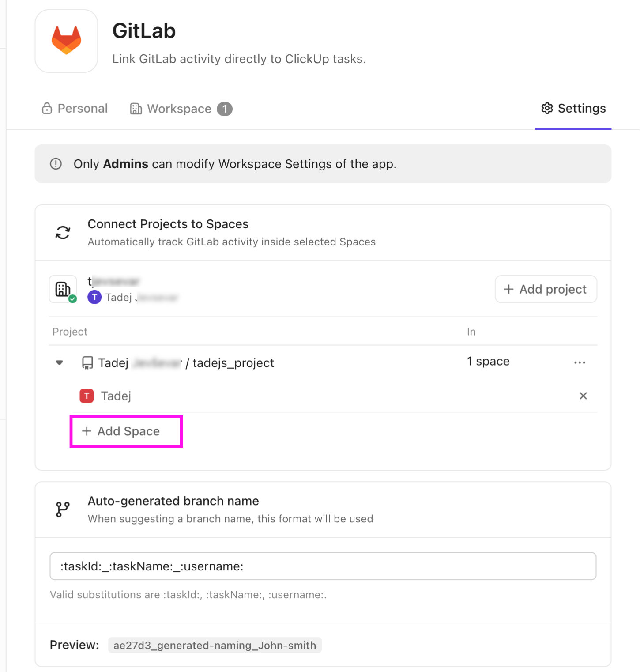Click the settings gear icon
Screen dimensions: 640x672
pos(547,108)
